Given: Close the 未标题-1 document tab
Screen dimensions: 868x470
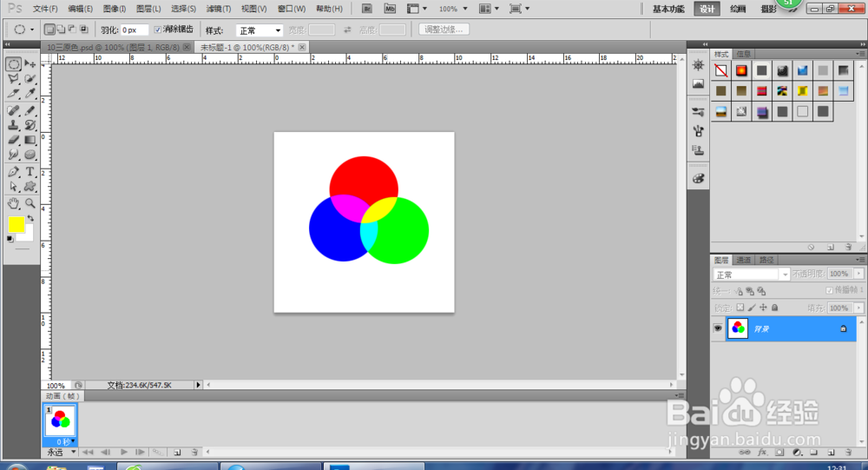Looking at the screenshot, I should click(x=302, y=48).
